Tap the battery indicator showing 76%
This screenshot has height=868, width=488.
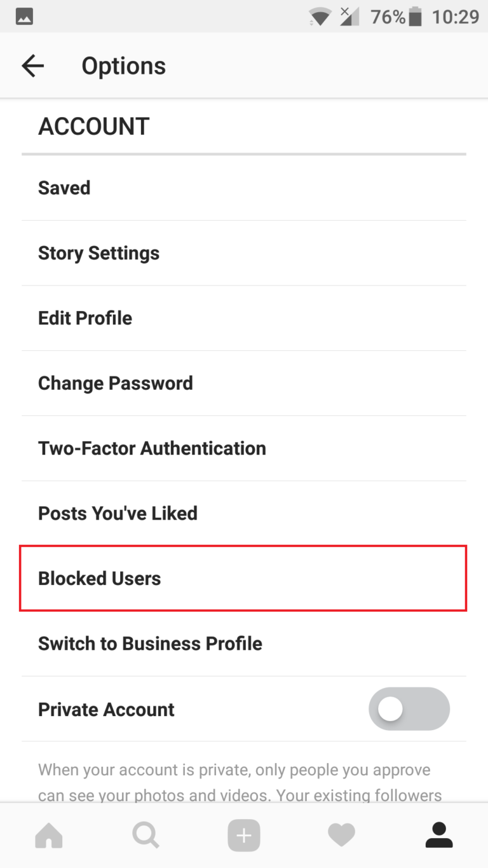tap(416, 17)
